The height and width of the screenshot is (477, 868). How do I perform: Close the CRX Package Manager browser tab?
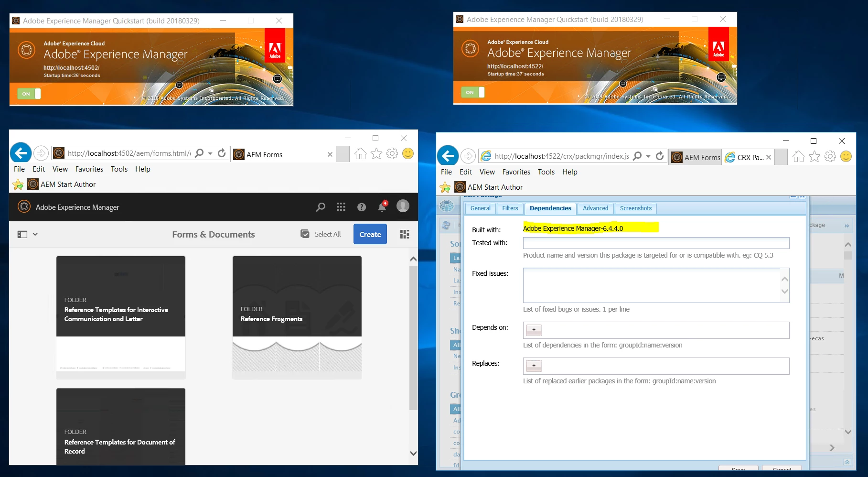point(769,157)
